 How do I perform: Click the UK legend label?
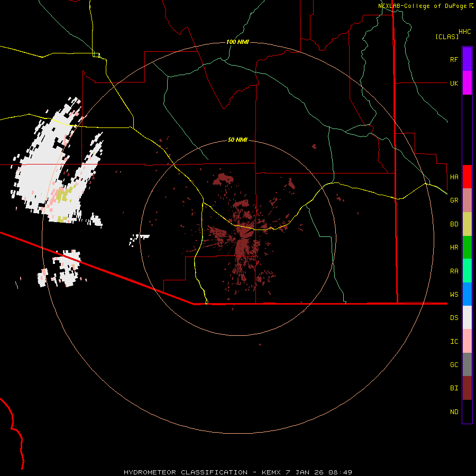(x=454, y=83)
